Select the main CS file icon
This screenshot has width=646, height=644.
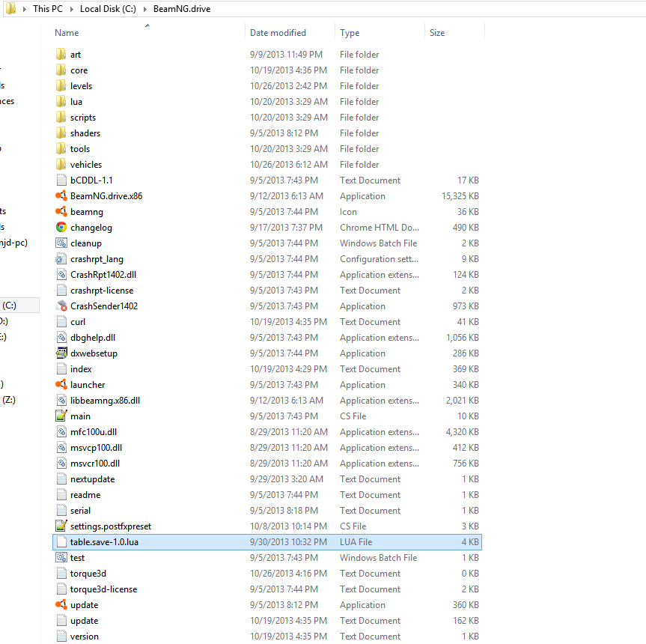coord(61,416)
